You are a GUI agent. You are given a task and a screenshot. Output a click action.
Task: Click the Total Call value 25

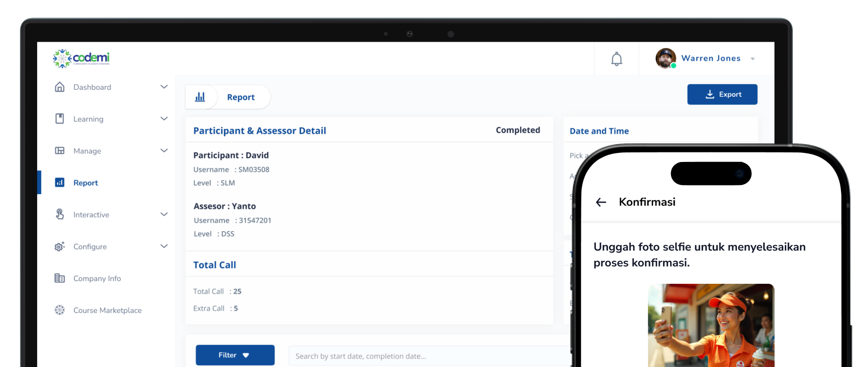pyautogui.click(x=237, y=291)
